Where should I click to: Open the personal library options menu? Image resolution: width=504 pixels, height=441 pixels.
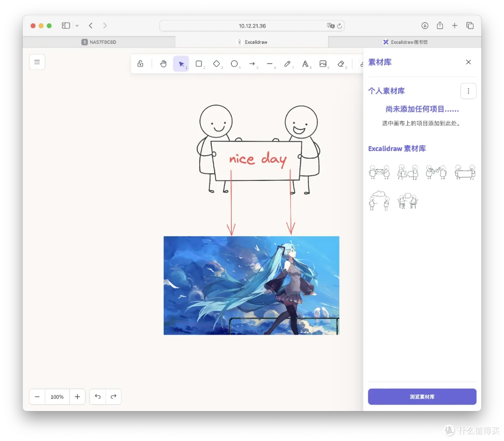point(469,91)
